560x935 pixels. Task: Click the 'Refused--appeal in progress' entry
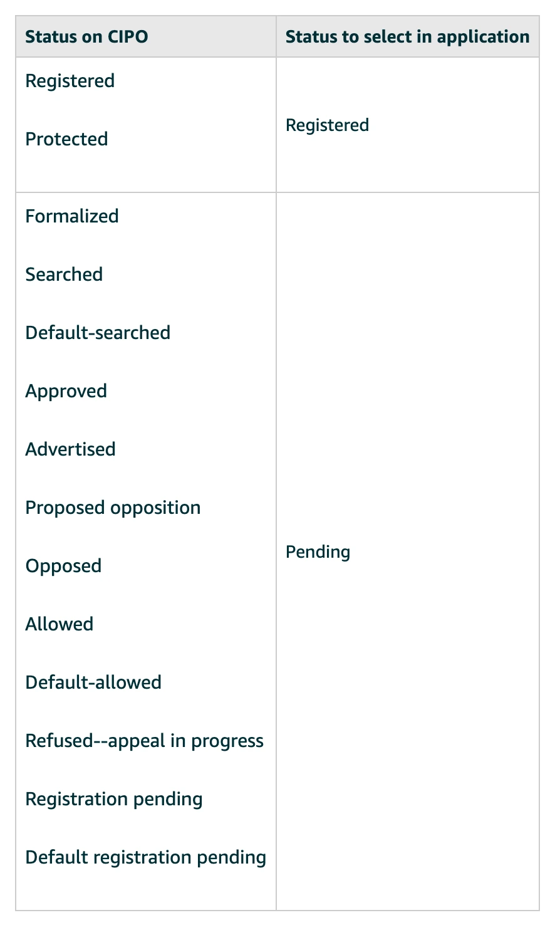[x=144, y=741]
